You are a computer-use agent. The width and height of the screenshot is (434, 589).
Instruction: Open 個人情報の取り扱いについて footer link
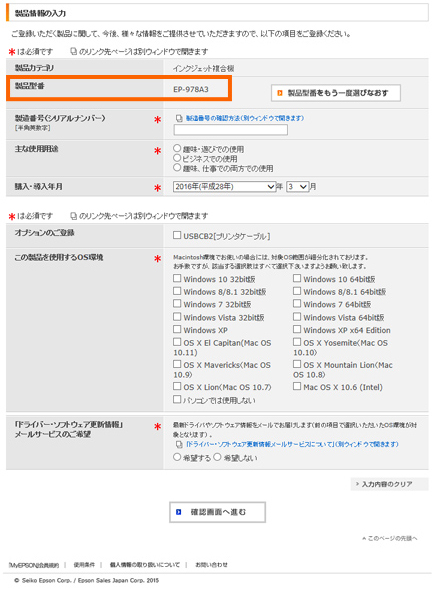145,565
